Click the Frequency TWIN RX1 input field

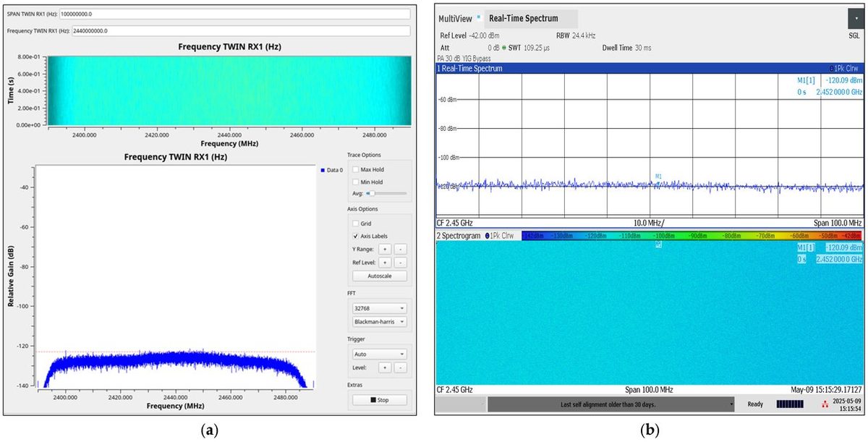click(240, 31)
